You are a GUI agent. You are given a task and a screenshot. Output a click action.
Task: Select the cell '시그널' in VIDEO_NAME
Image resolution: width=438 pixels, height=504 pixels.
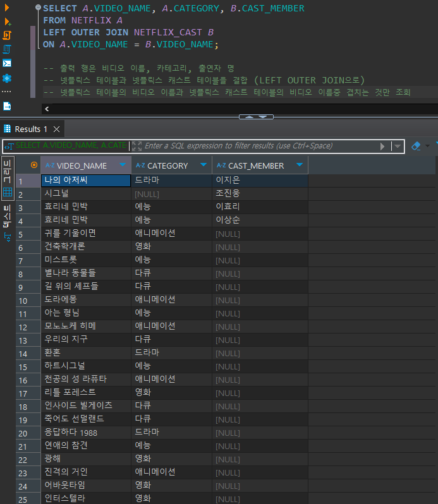(x=86, y=194)
